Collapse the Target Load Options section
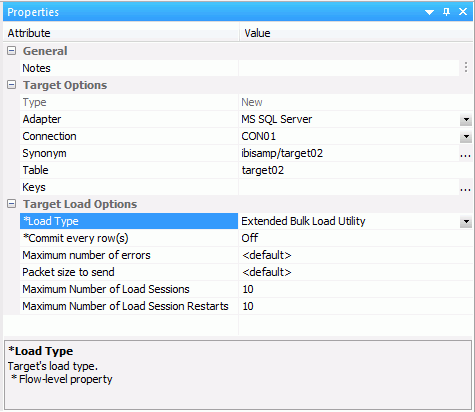The image size is (475, 412). (x=11, y=204)
